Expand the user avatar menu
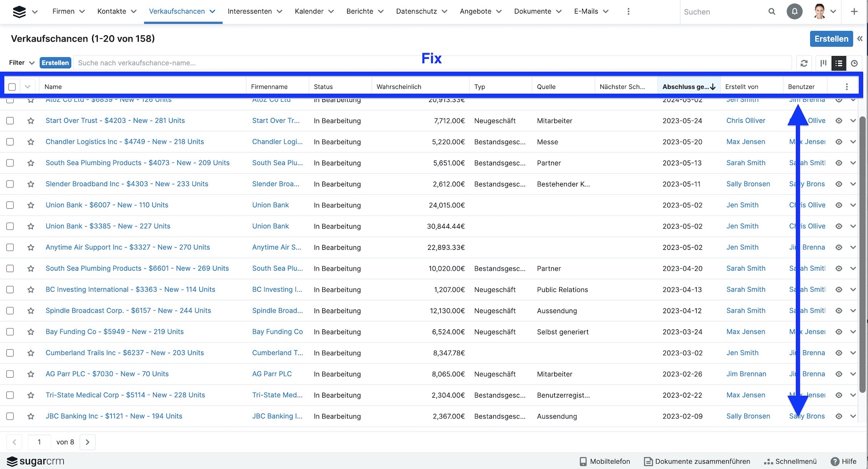Image resolution: width=868 pixels, height=469 pixels. (x=825, y=12)
